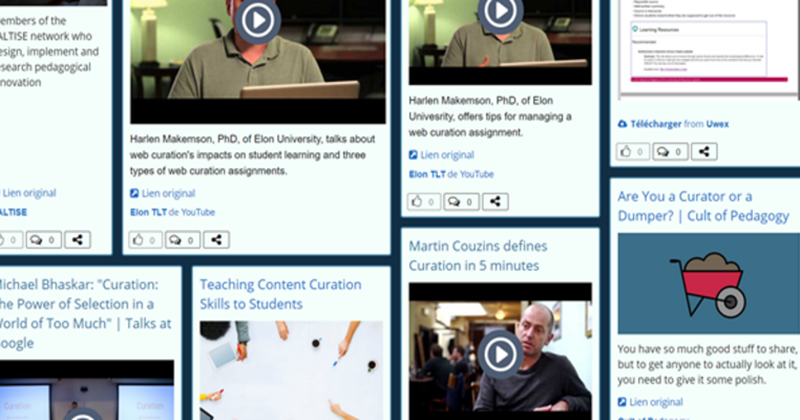The width and height of the screenshot is (800, 420).
Task: Click the wheelbarrow thumbnail image
Action: pos(709,284)
